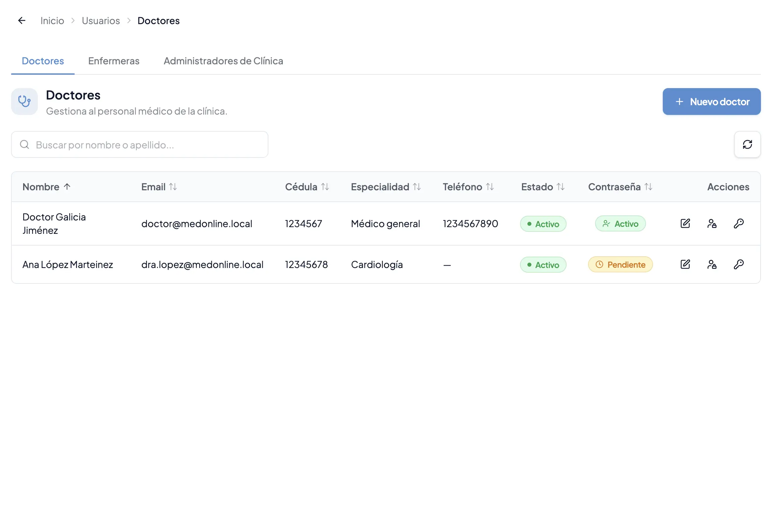
Task: Open user access for Doctor Galicia Jiménez
Action: (712, 223)
